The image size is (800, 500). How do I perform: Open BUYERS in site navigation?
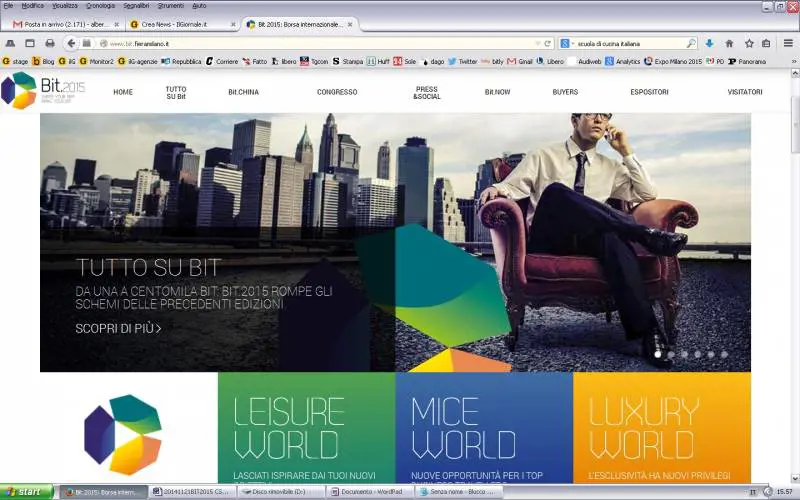[565, 92]
